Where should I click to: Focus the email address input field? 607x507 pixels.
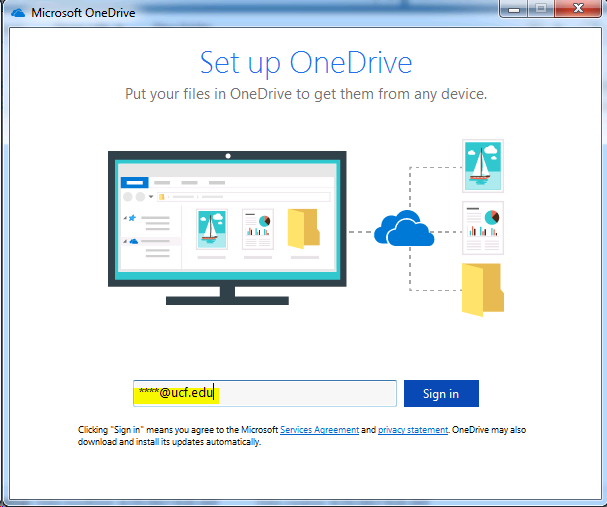[x=265, y=393]
